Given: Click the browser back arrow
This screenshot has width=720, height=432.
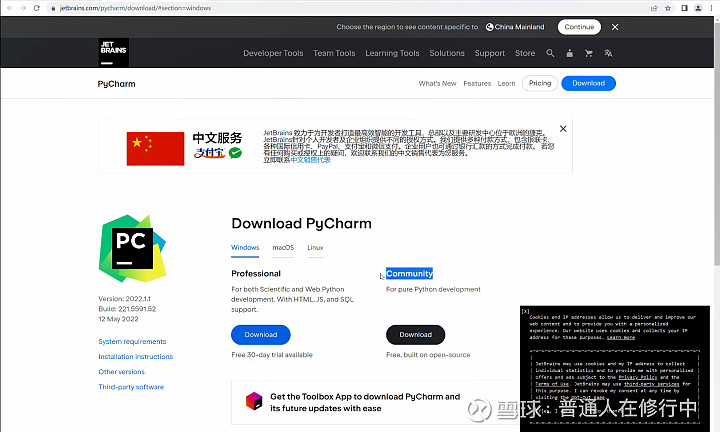Looking at the screenshot, I should coord(9,8).
